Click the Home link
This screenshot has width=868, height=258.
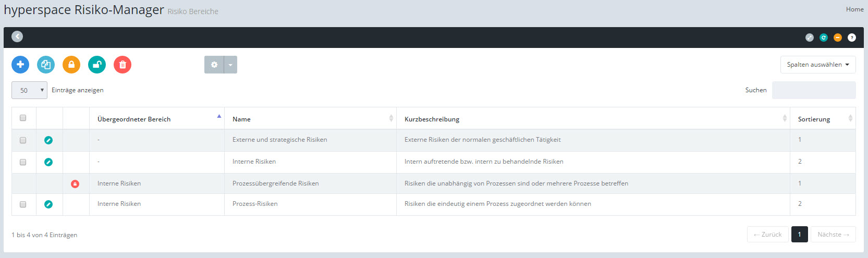pyautogui.click(x=854, y=9)
